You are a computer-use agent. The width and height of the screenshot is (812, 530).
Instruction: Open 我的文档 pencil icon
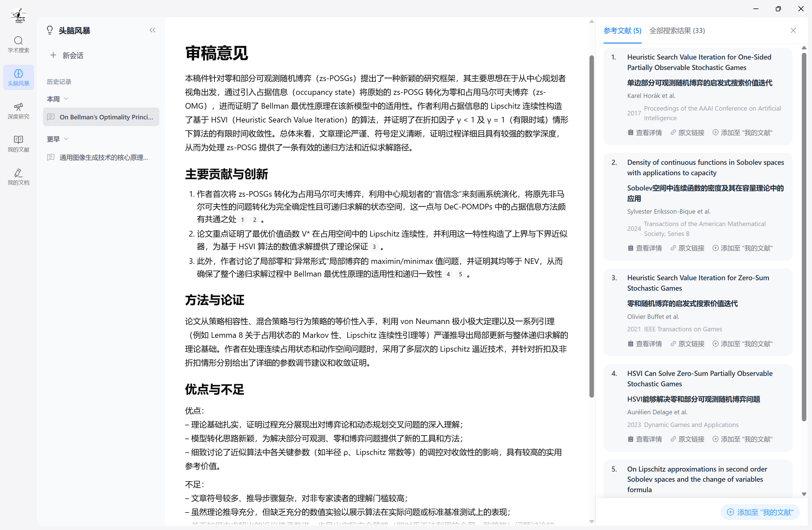pyautogui.click(x=18, y=173)
